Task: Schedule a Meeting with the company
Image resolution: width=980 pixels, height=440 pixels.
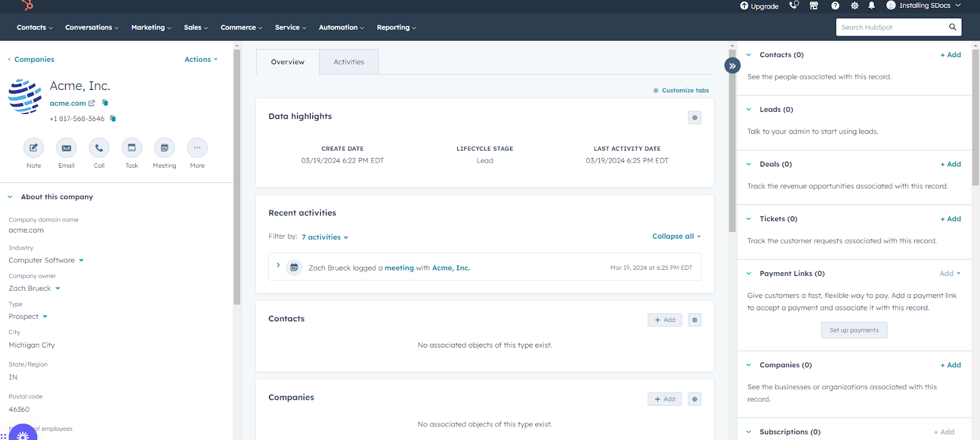Action: (164, 147)
